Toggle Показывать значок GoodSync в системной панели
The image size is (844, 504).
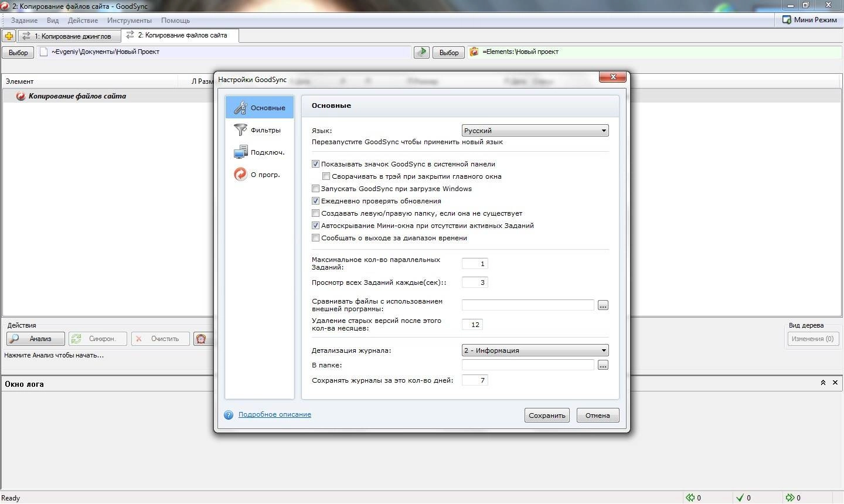pyautogui.click(x=315, y=164)
